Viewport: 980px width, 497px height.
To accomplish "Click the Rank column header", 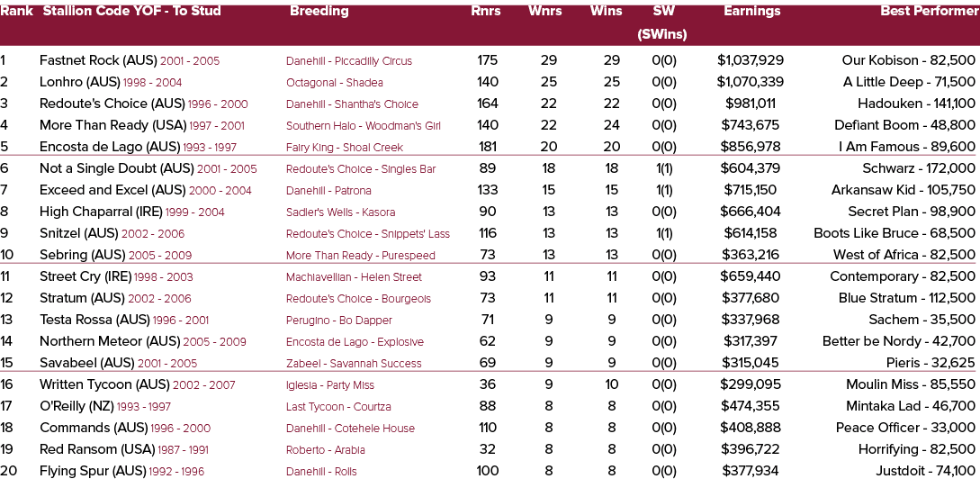I will coord(17,11).
